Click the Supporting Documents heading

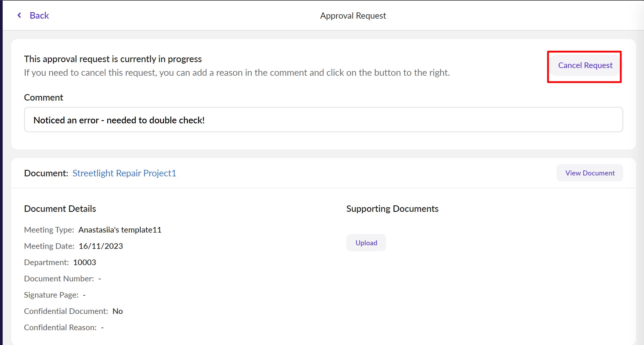[x=392, y=208]
